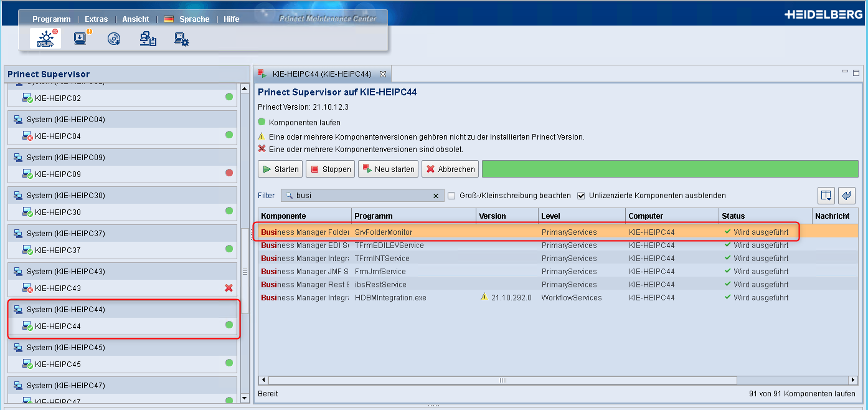Toggle Groß-/Kleinschreibung beachten checkbox
868x410 pixels.
point(452,196)
